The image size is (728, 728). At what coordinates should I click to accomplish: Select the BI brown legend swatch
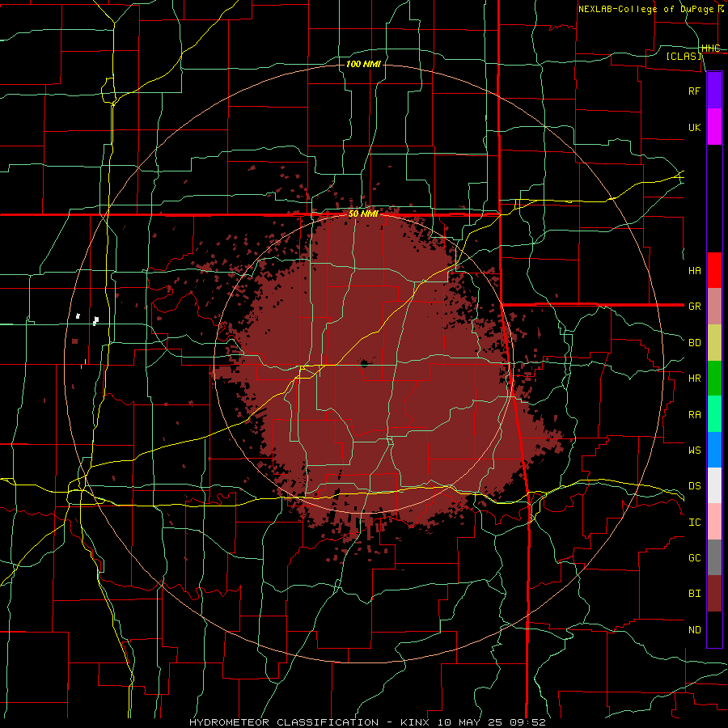click(714, 594)
